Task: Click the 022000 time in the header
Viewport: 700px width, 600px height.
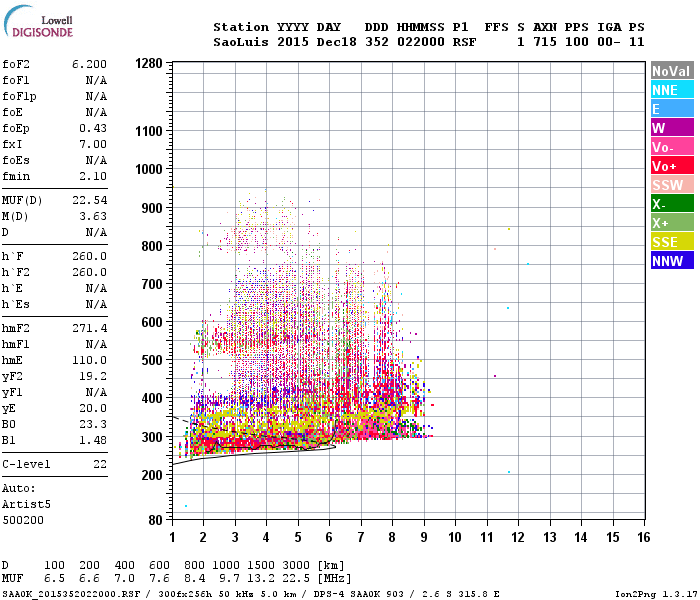Action: coord(421,42)
